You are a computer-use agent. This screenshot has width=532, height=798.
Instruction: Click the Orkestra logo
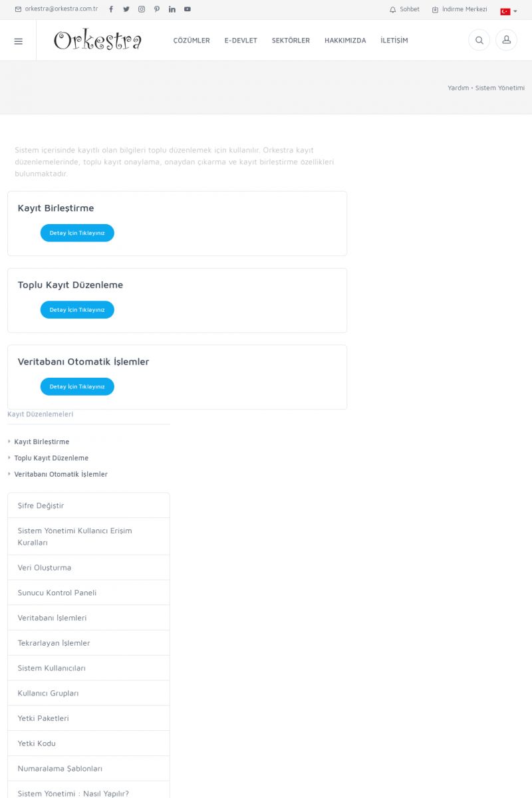pyautogui.click(x=98, y=41)
